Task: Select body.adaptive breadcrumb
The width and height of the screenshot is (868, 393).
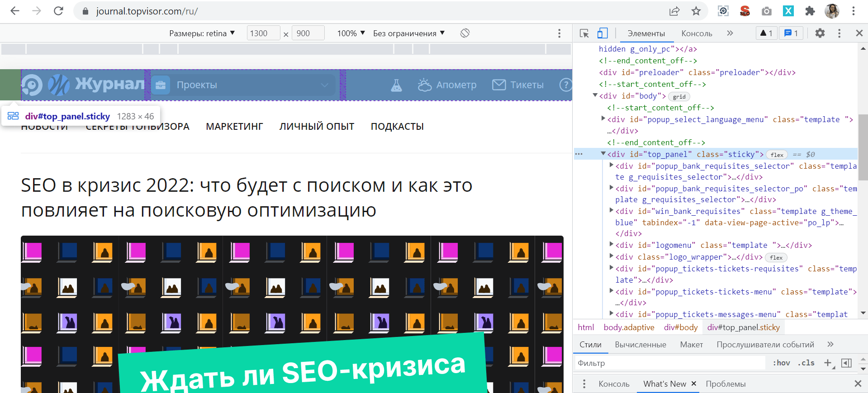Action: coord(629,327)
